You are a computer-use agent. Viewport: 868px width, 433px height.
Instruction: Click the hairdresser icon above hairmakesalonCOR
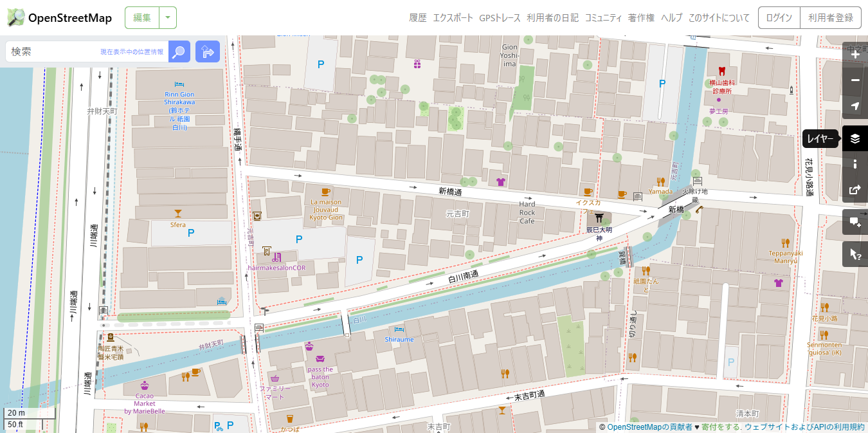[276, 257]
